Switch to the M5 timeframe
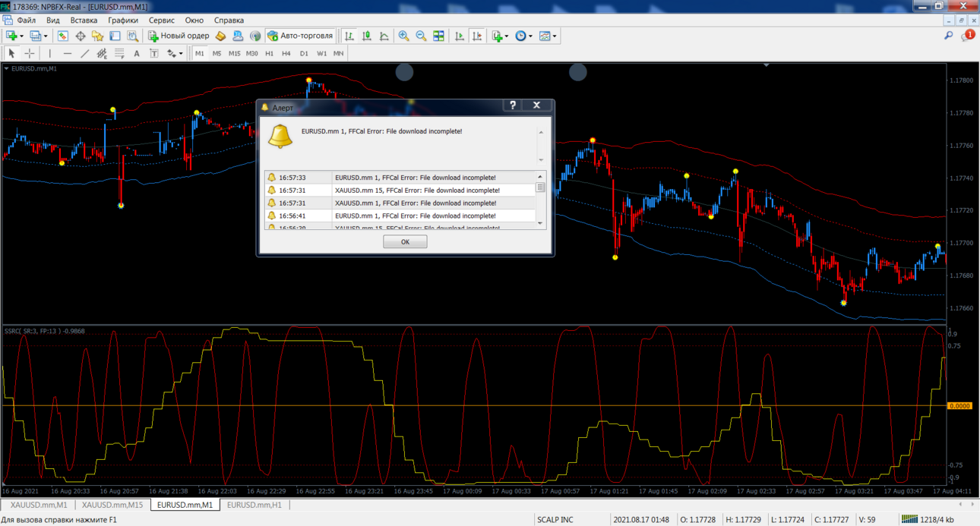Viewport: 980px width, 526px height. pyautogui.click(x=217, y=53)
